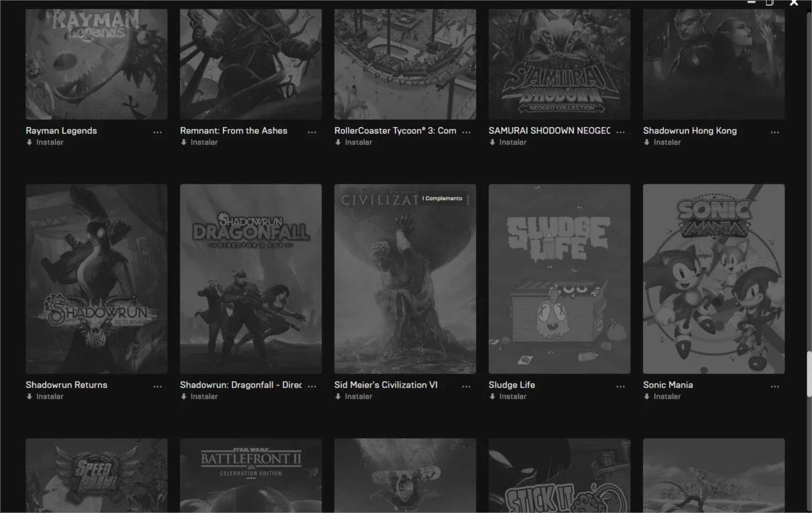
Task: Open Rayman Legends cover art
Action: click(x=96, y=64)
